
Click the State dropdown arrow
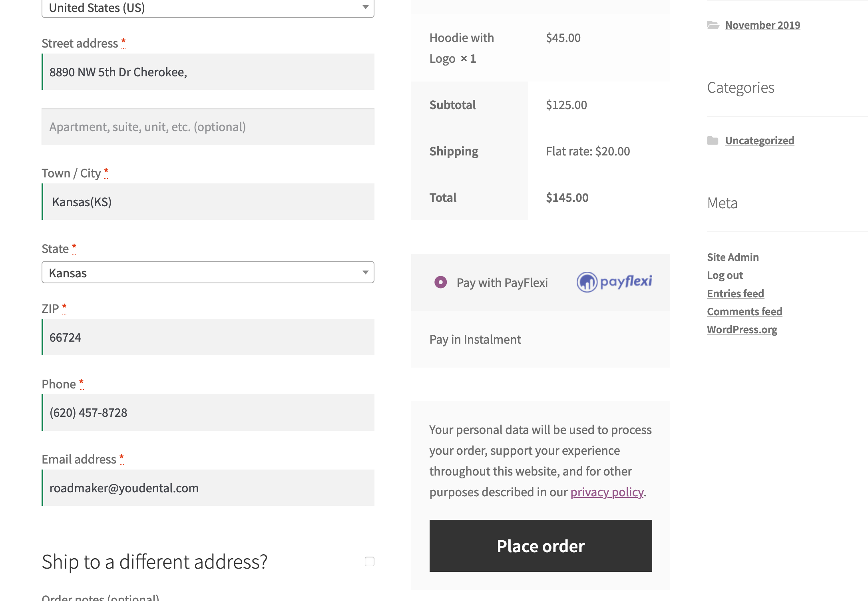click(x=365, y=273)
